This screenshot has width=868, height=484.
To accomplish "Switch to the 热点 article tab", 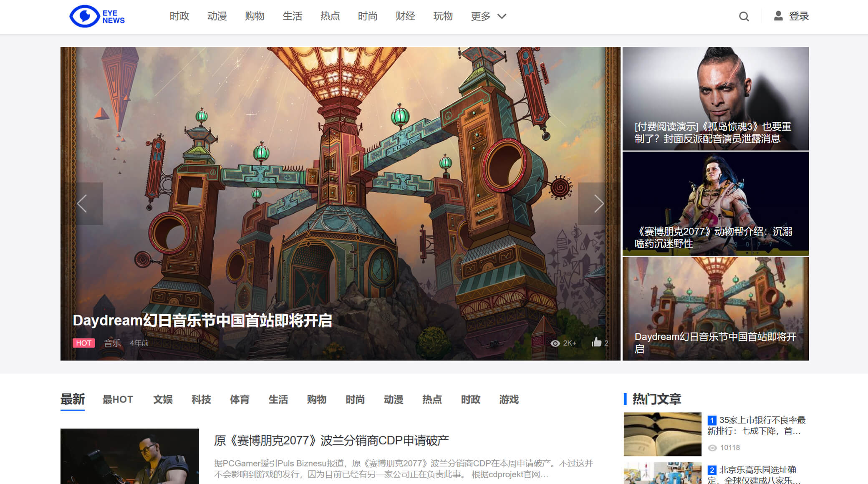I will click(x=432, y=399).
